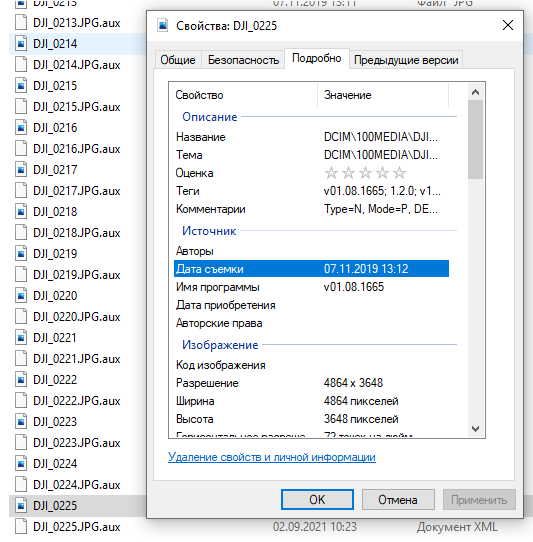Screen dimensions: 533x542
Task: Click the blank document icon of DJI_0216.JPG.aux
Action: (21, 149)
